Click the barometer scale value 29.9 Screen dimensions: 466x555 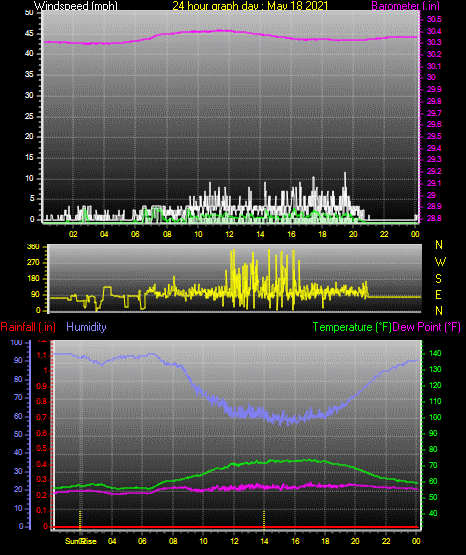(x=434, y=89)
